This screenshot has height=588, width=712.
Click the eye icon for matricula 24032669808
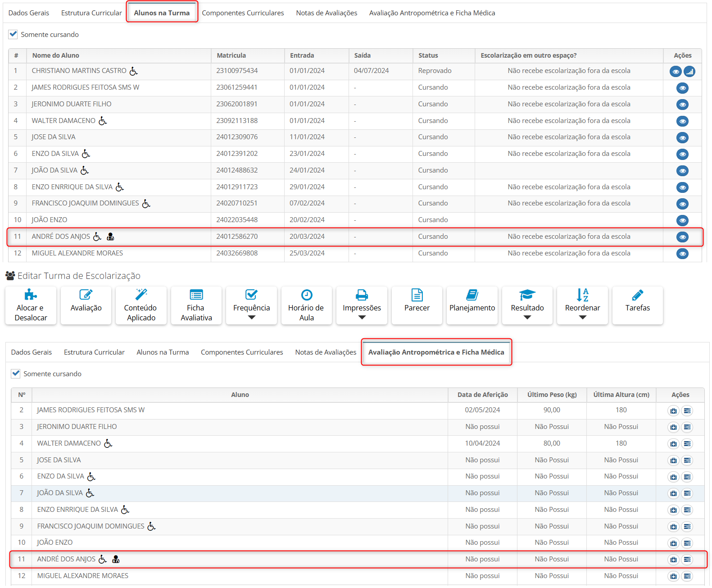pos(683,254)
